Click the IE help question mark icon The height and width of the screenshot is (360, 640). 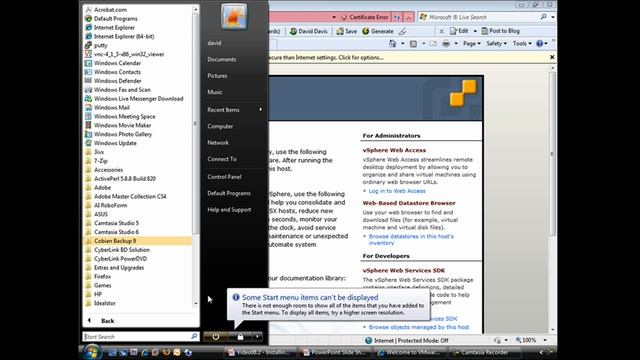point(539,43)
